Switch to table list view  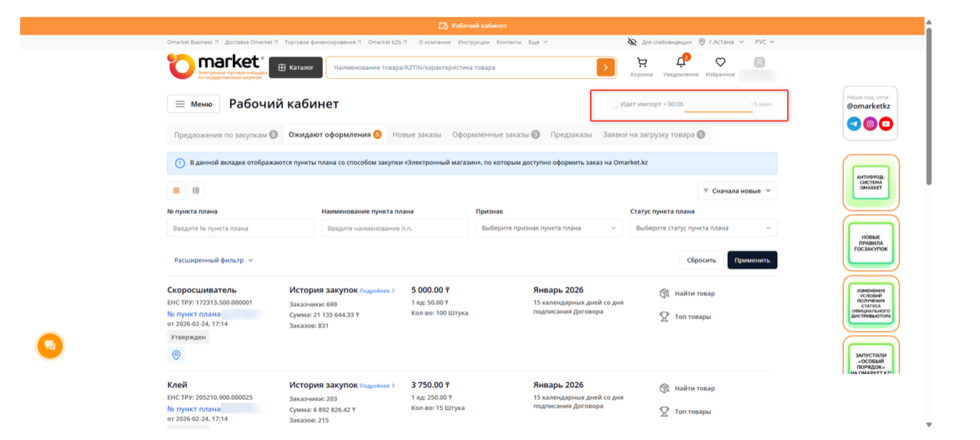[196, 191]
